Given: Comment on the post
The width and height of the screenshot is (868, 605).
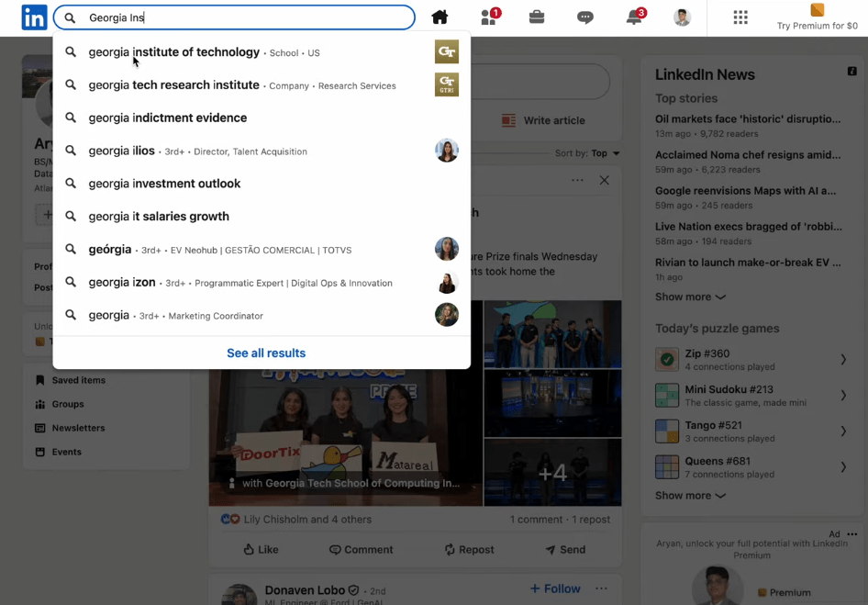Looking at the screenshot, I should [361, 550].
